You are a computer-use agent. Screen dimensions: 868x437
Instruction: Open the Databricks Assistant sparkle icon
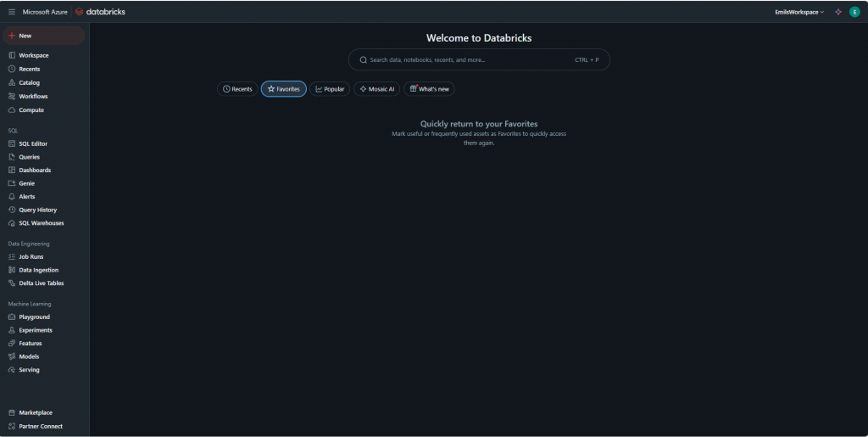tap(838, 12)
